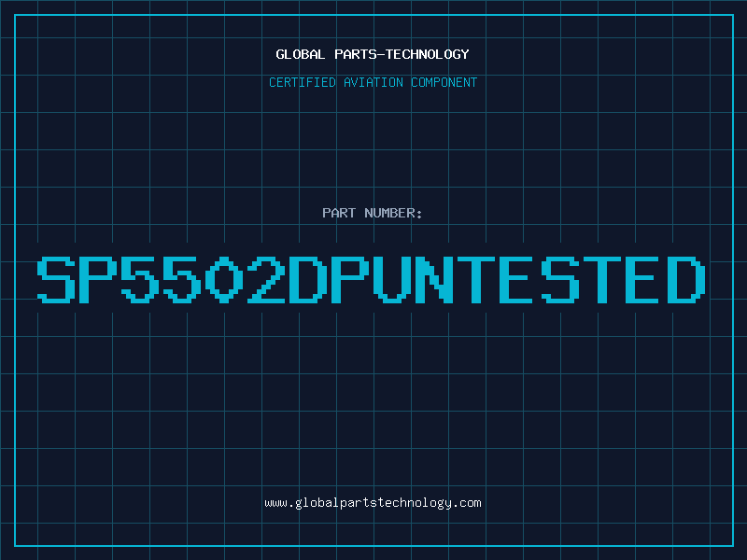Open the www.globalpartstechnology.com link
747x560 pixels.
point(373,503)
